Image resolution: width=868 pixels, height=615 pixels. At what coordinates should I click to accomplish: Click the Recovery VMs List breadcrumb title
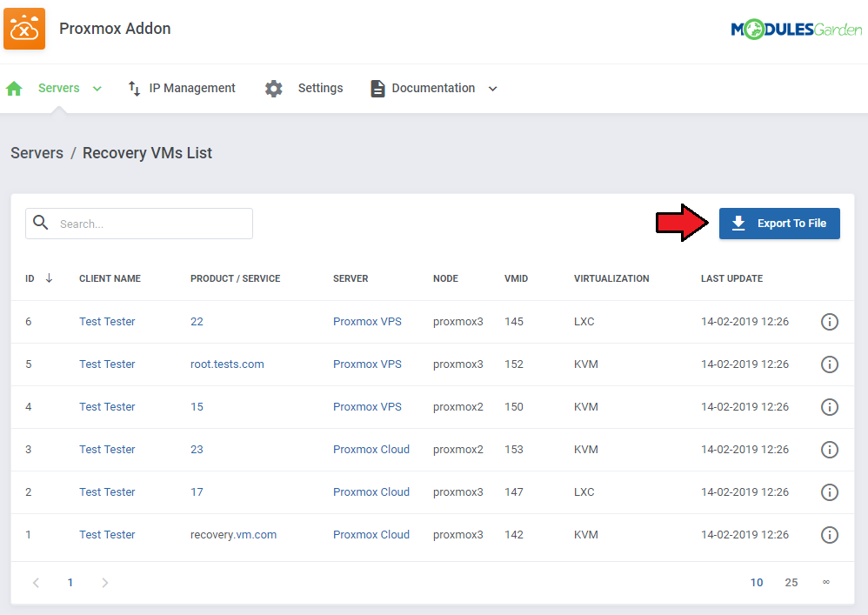tap(147, 153)
